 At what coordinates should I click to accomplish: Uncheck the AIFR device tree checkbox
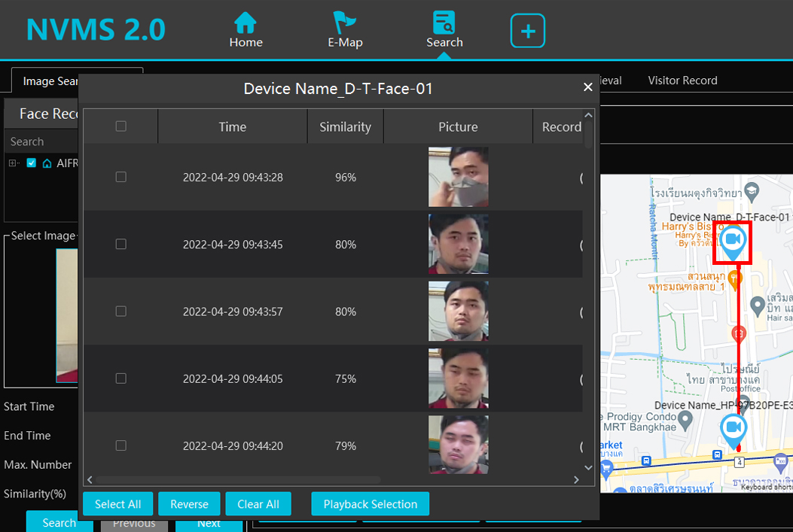[x=32, y=163]
